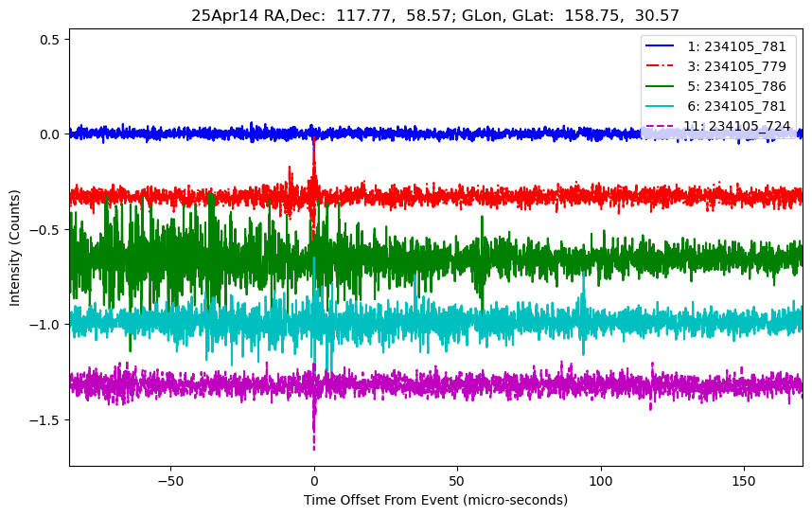812x516 pixels.
Task: Click the x-axis tick label −50
Action: (x=170, y=481)
